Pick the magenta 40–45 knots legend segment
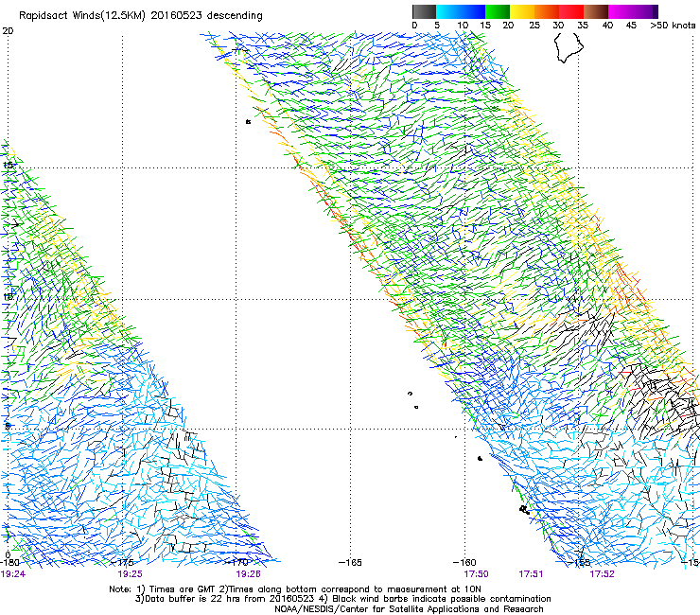This screenshot has width=700, height=615. (621, 11)
